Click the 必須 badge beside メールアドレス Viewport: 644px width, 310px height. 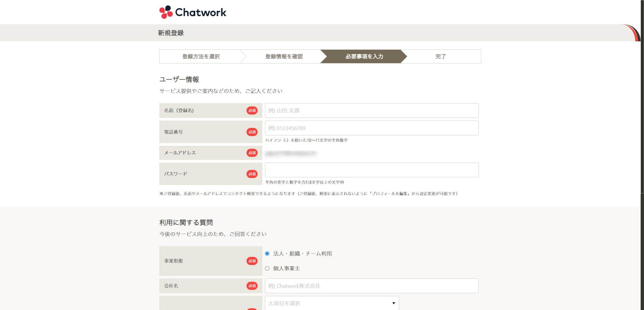252,153
